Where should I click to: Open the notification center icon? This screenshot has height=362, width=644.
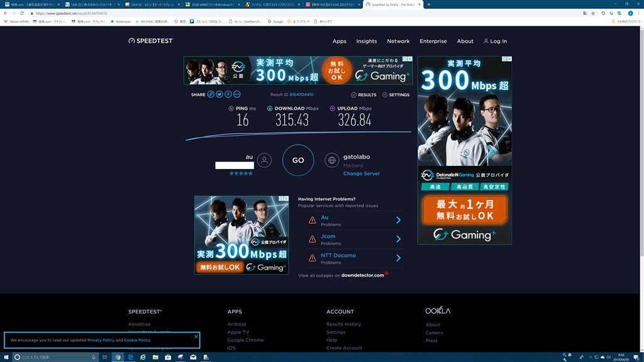coord(636,357)
